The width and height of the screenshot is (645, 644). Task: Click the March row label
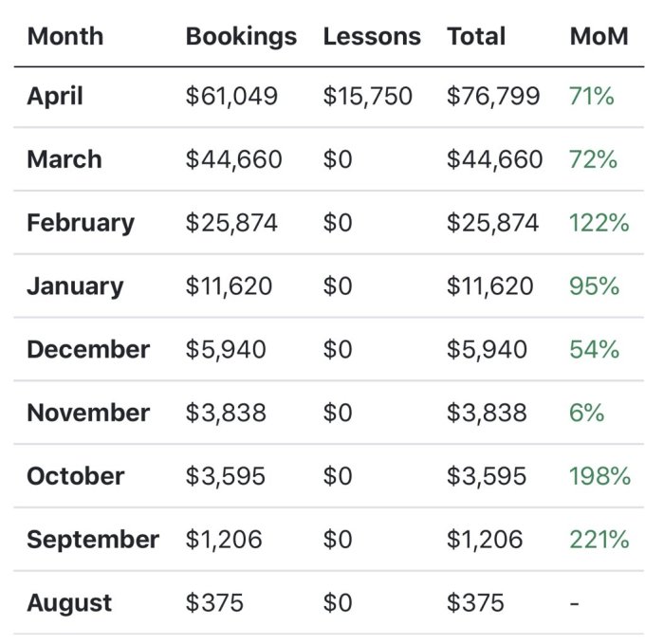click(64, 159)
